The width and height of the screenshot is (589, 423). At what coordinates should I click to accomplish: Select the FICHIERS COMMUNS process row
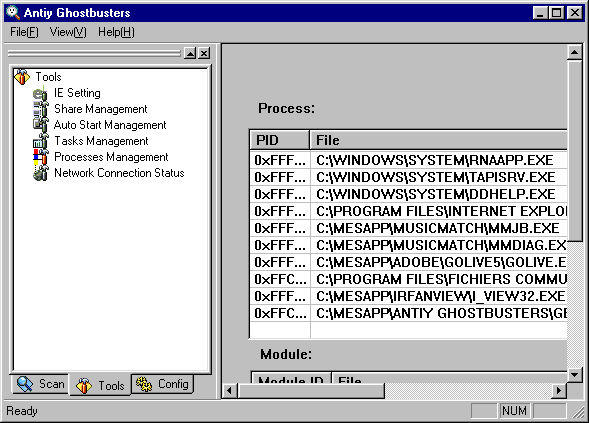(x=408, y=279)
